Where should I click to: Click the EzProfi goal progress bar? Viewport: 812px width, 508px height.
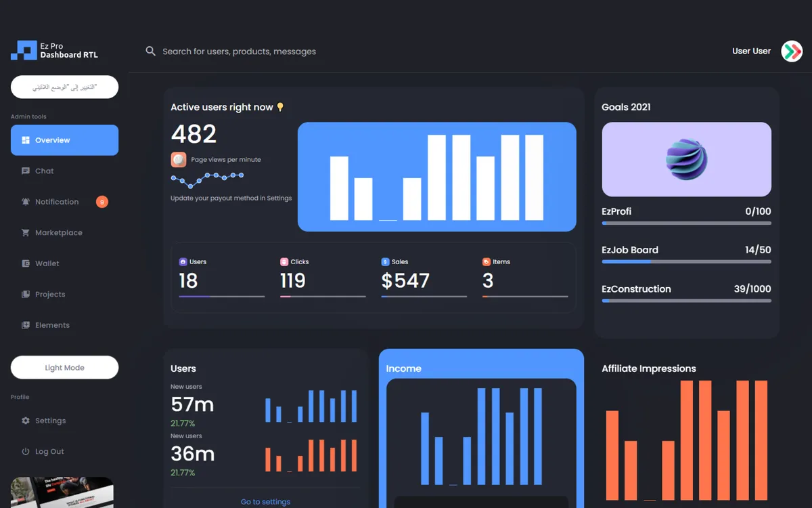click(x=686, y=223)
